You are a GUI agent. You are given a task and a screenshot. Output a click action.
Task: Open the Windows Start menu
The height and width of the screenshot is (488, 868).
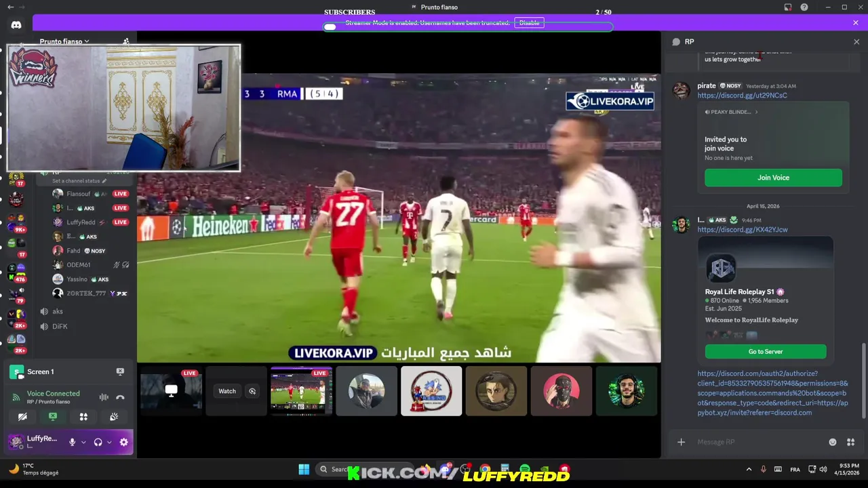coord(304,469)
